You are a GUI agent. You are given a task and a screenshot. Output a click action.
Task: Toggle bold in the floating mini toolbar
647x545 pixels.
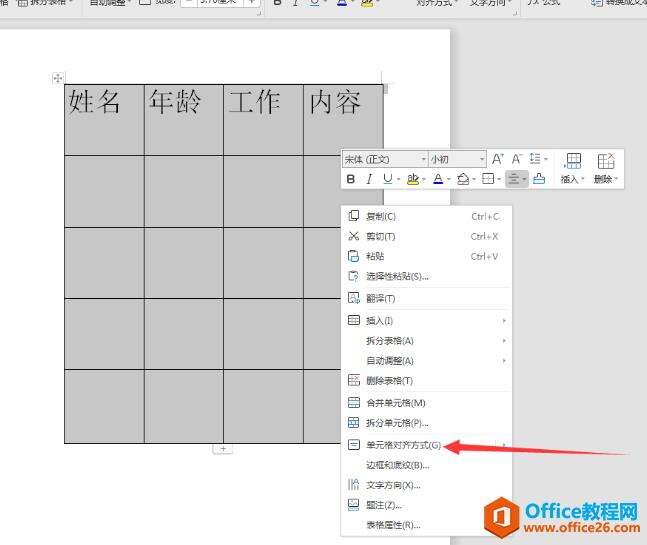351,179
